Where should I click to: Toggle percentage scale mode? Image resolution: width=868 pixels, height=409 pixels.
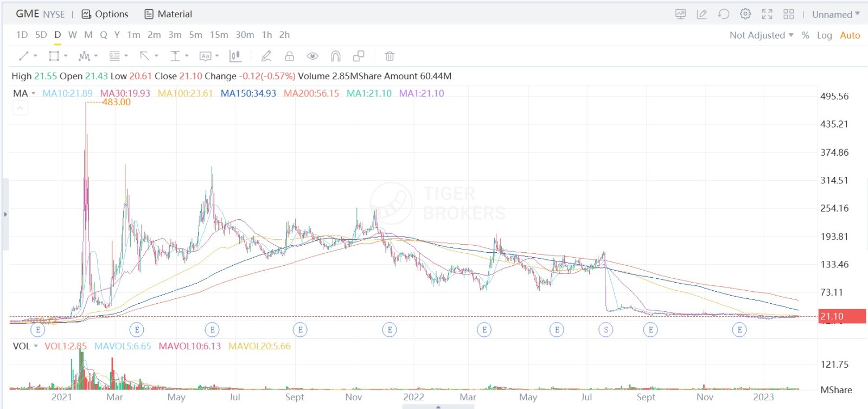pos(806,35)
